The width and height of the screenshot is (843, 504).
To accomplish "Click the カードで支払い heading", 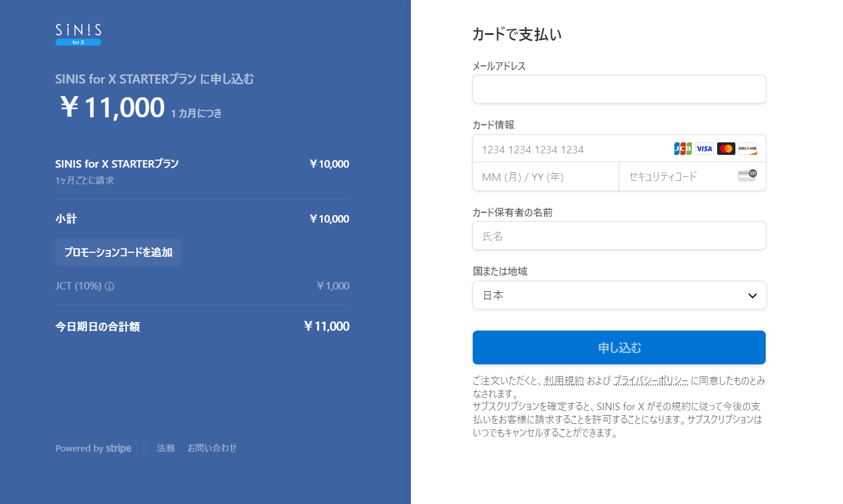I will tap(517, 34).
